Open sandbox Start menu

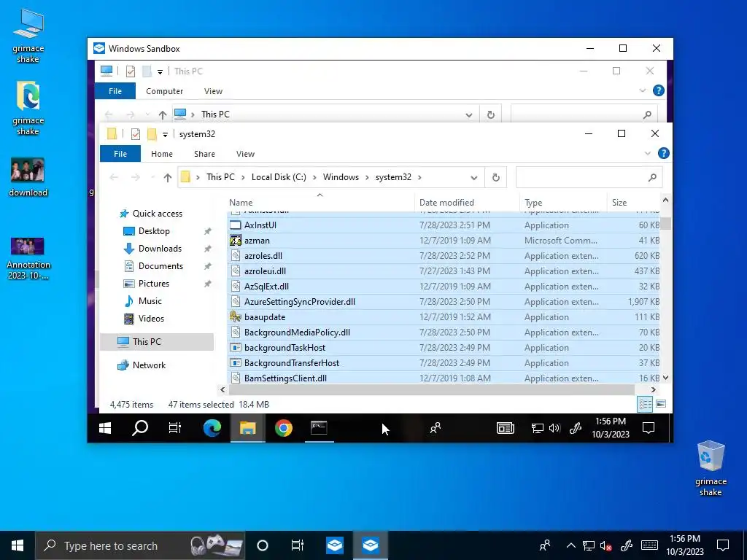click(x=105, y=428)
